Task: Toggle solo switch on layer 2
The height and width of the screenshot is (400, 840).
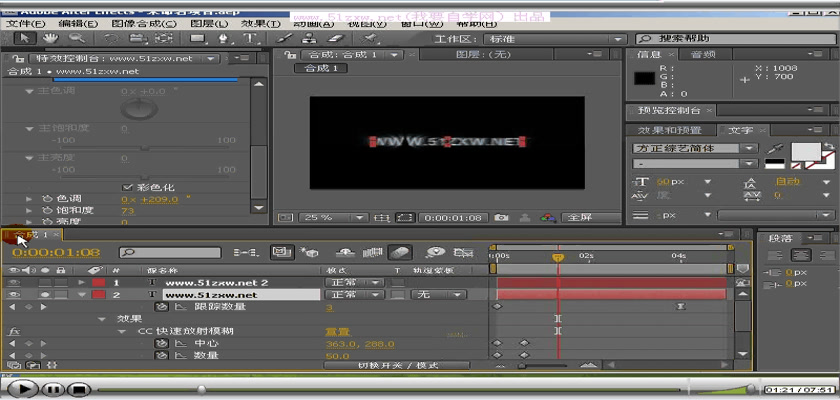Action: coord(46,295)
